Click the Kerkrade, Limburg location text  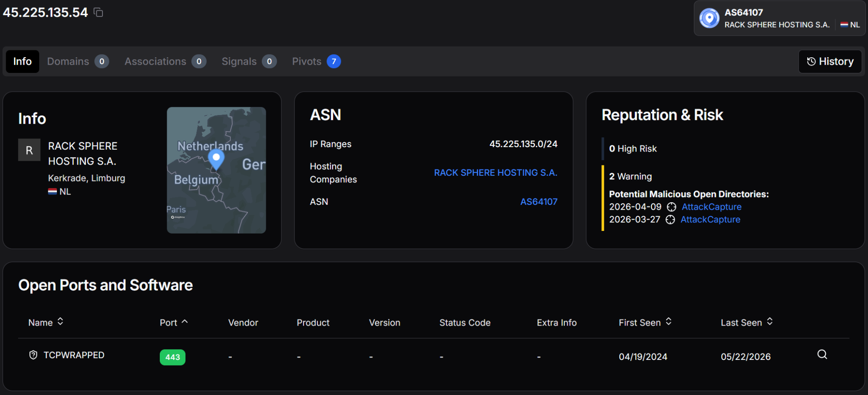(x=86, y=178)
